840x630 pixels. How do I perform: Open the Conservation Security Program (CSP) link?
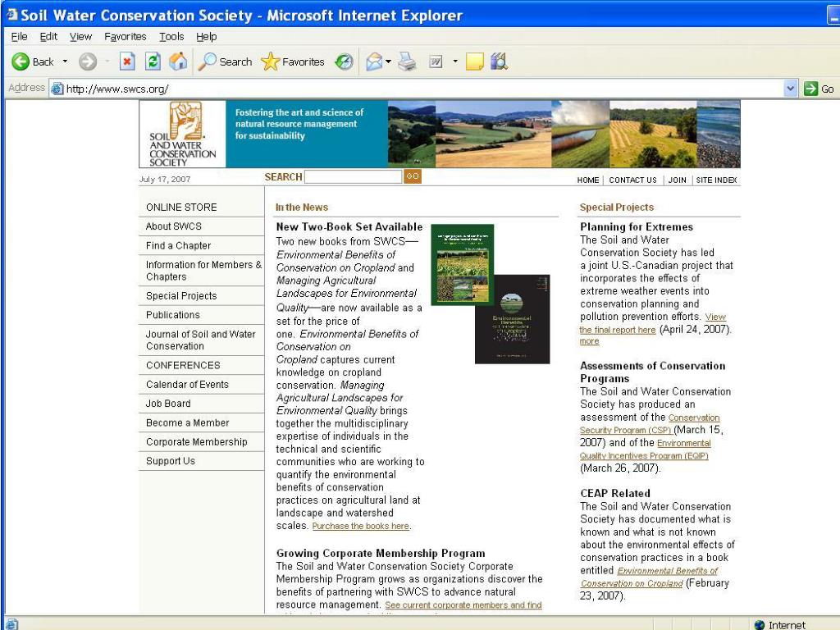pos(626,430)
